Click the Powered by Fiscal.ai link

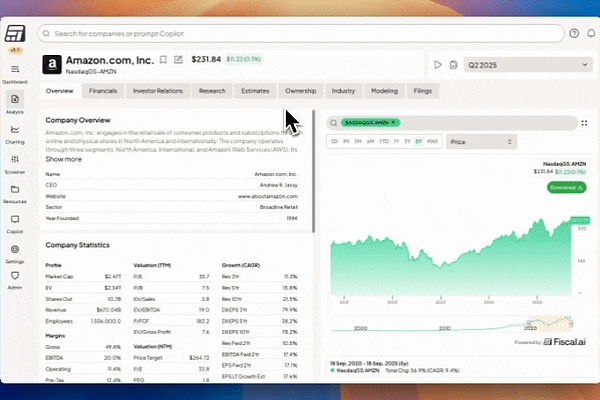(550, 342)
